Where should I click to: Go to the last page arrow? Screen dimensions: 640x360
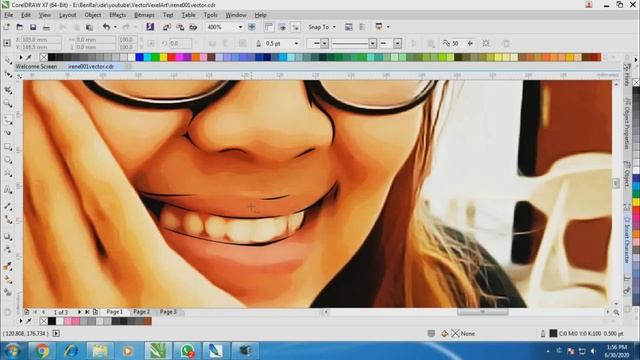tap(87, 312)
